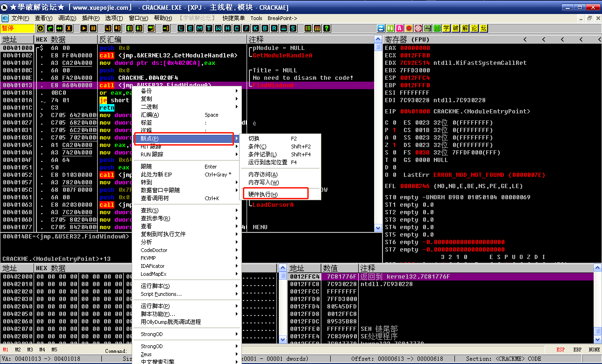Switch to memory dump M5
The image size is (602, 364).
click(x=54, y=350)
